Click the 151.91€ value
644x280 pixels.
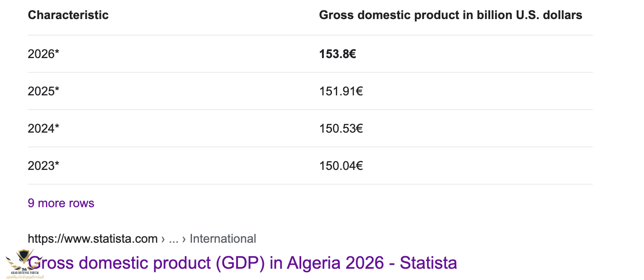coord(341,91)
